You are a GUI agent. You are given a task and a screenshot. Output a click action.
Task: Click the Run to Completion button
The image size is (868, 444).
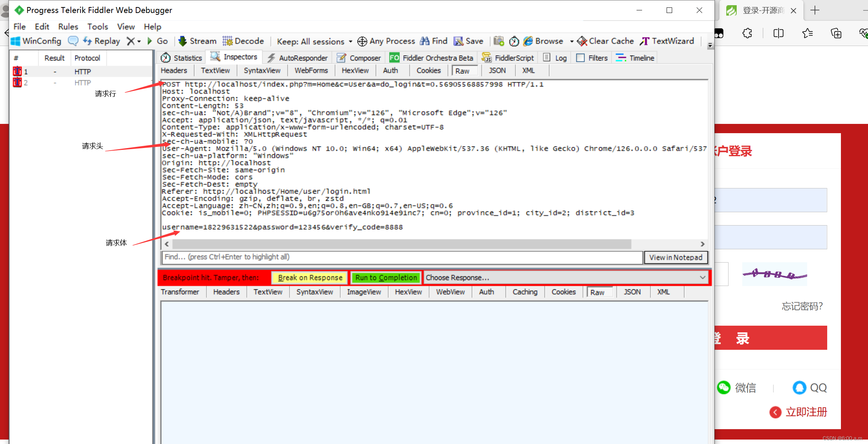[386, 277]
